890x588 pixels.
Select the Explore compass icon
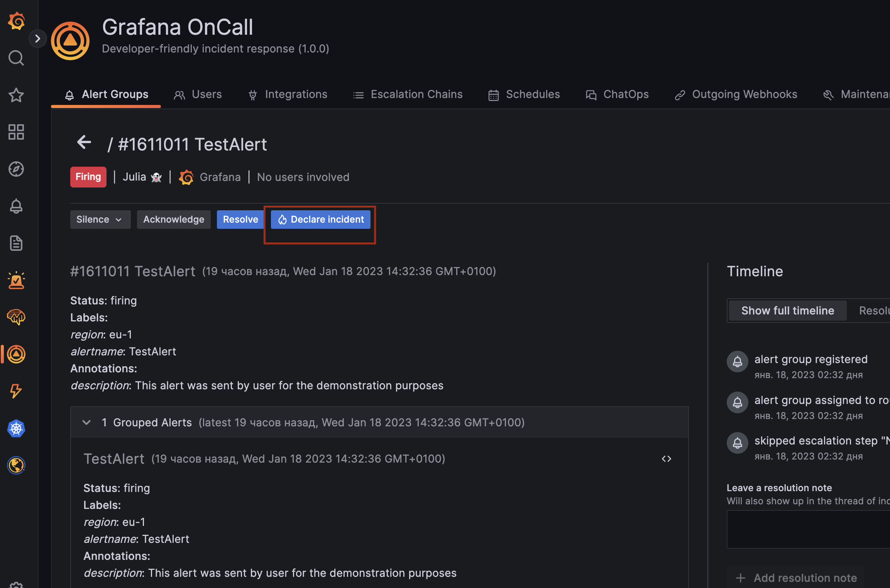tap(16, 169)
